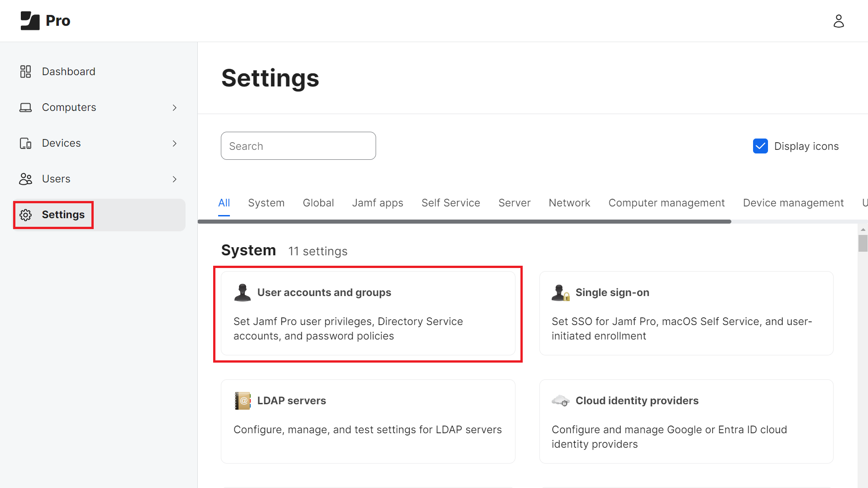Screen dimensions: 868x488
Task: Open the LDAP servers settings title
Action: coord(291,401)
